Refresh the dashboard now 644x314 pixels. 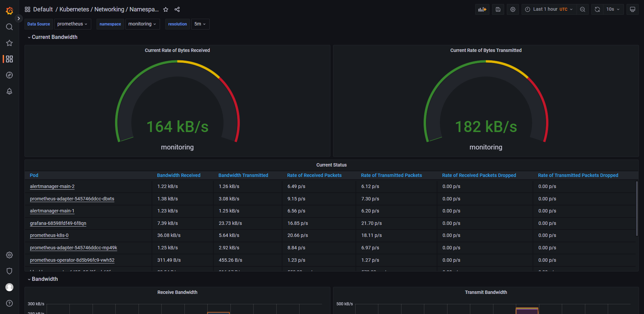click(x=597, y=9)
